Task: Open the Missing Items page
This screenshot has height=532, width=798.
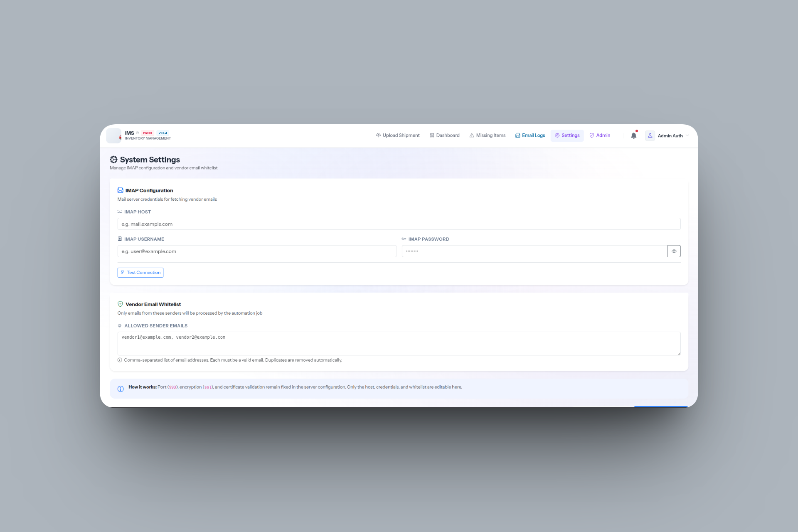Action: (x=488, y=135)
